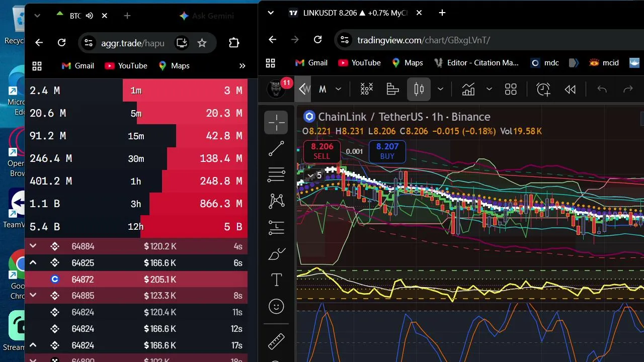644x362 pixels.
Task: Open the forecasting and measurement tools
Action: pyautogui.click(x=277, y=227)
